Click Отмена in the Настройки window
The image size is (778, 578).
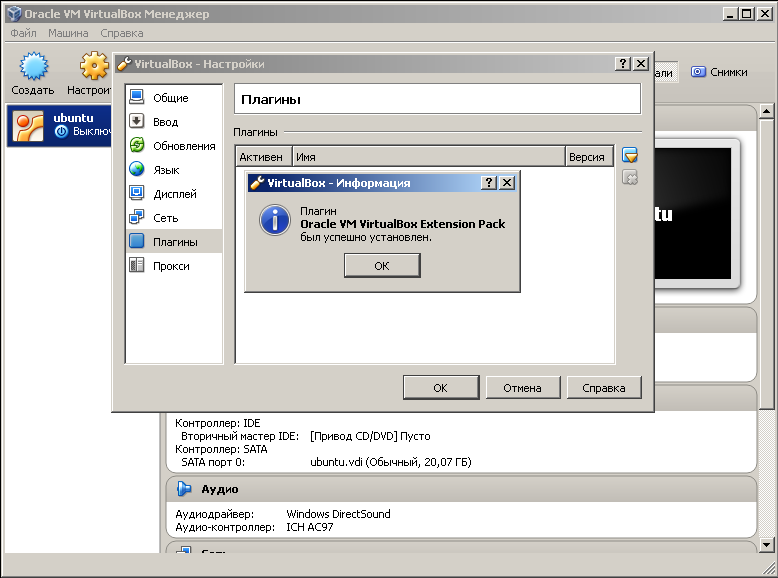tap(522, 387)
